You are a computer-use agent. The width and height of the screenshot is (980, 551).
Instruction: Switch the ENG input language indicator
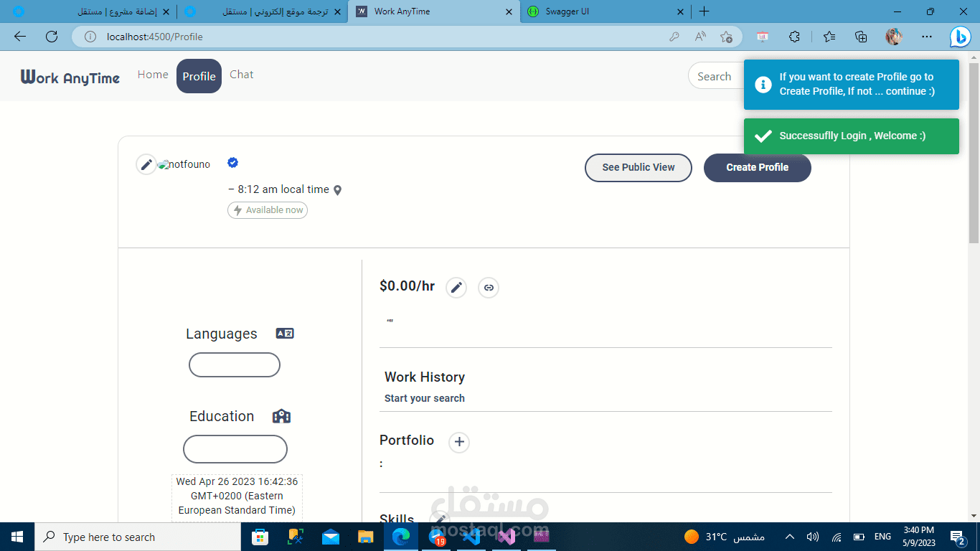pos(882,537)
